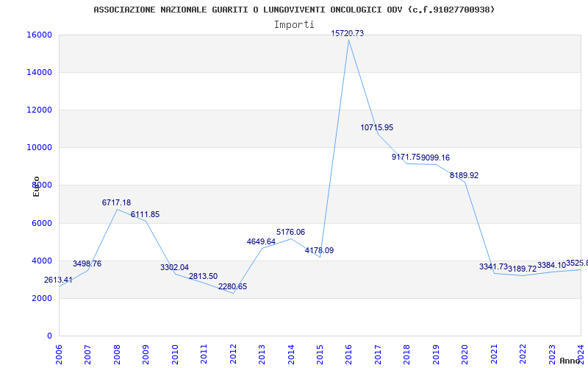
Task: Select the x-axis year 2021
Action: point(494,354)
